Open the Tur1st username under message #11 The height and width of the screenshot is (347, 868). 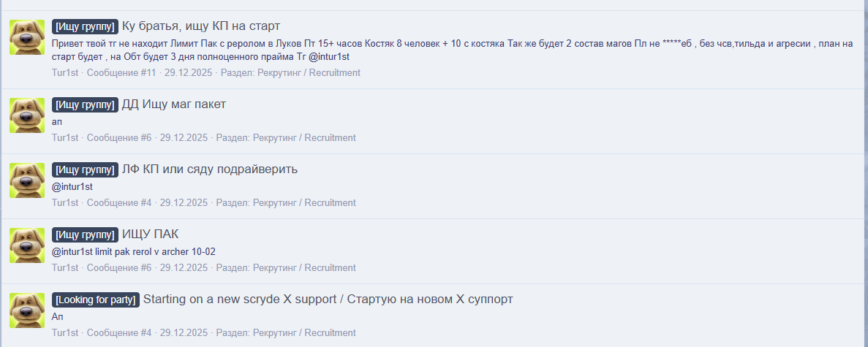coord(65,73)
